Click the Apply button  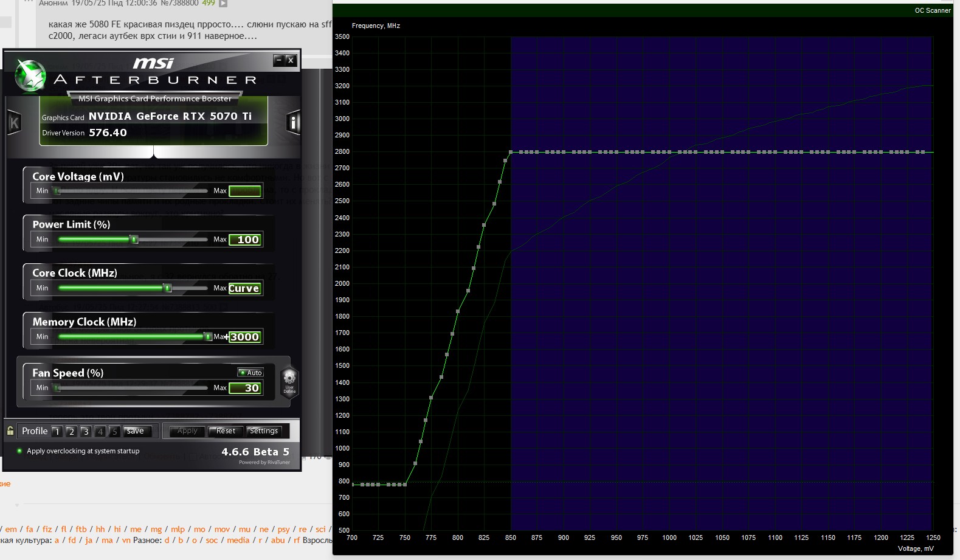pos(187,431)
